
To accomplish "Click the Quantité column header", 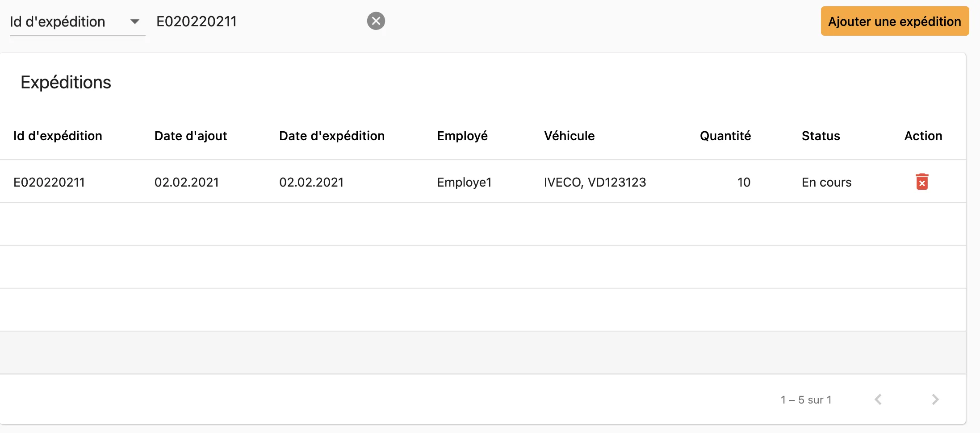I will pos(725,136).
